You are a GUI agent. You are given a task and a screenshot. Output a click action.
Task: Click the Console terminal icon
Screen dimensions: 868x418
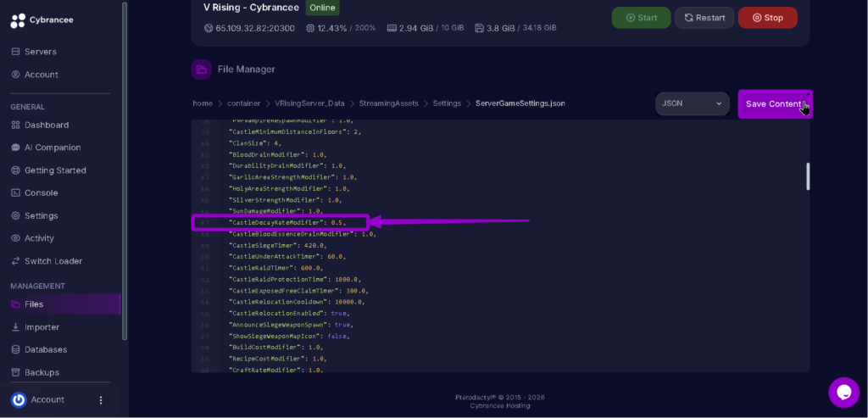click(x=15, y=193)
